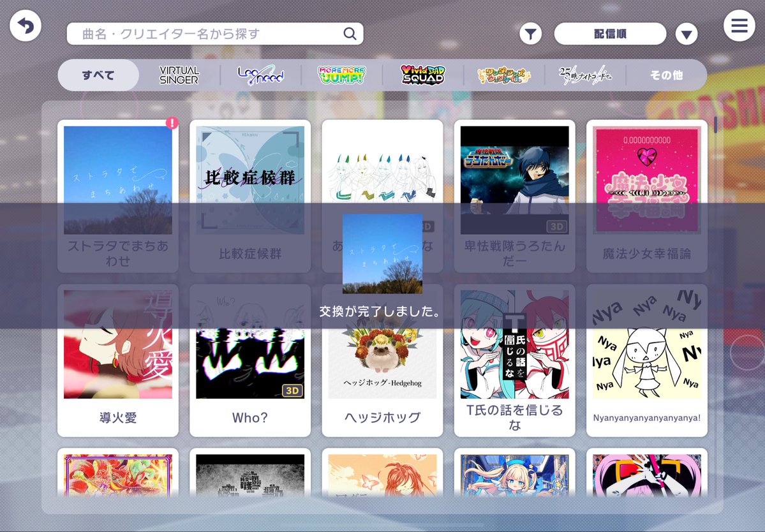Click the 3D badge on Who? cover
The width and height of the screenshot is (765, 532).
click(x=292, y=390)
